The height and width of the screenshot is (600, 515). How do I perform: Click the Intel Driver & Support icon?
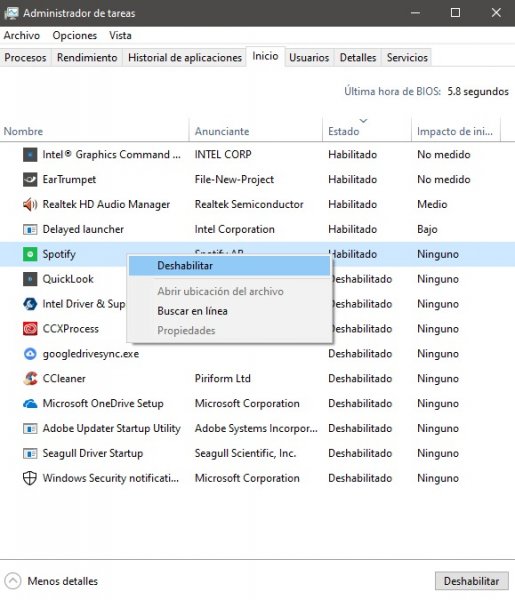coord(30,304)
